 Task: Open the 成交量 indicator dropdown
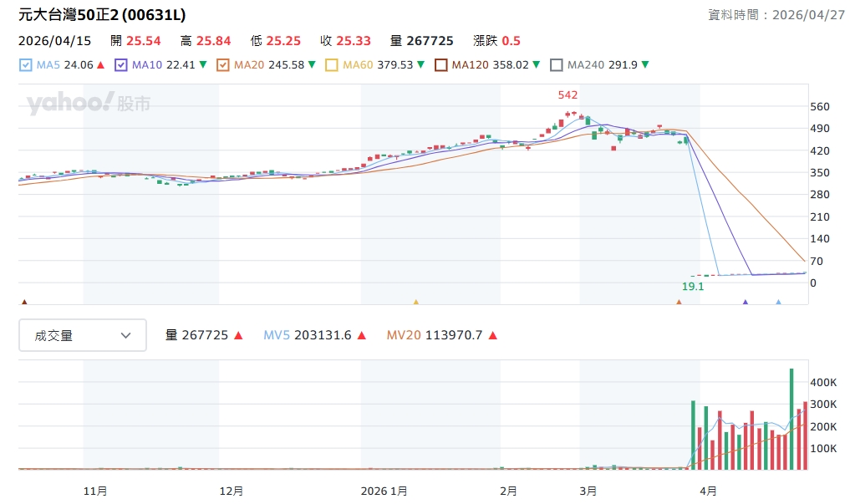click(83, 335)
